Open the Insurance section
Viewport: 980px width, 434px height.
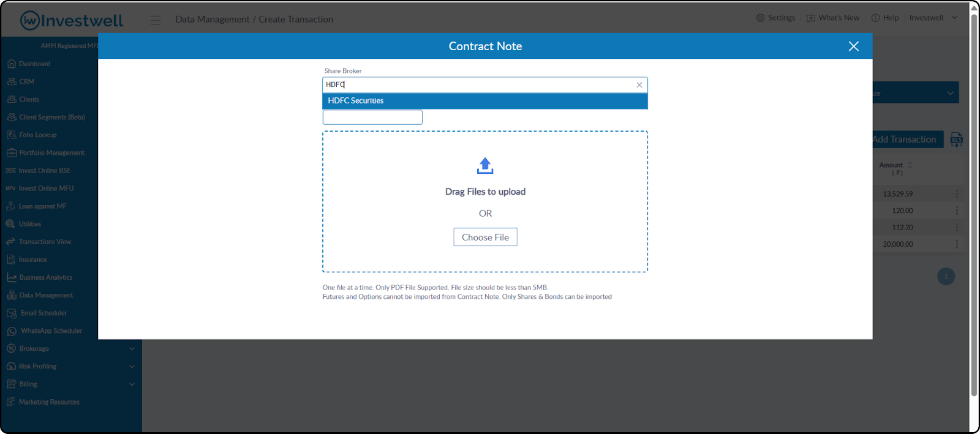(x=32, y=260)
